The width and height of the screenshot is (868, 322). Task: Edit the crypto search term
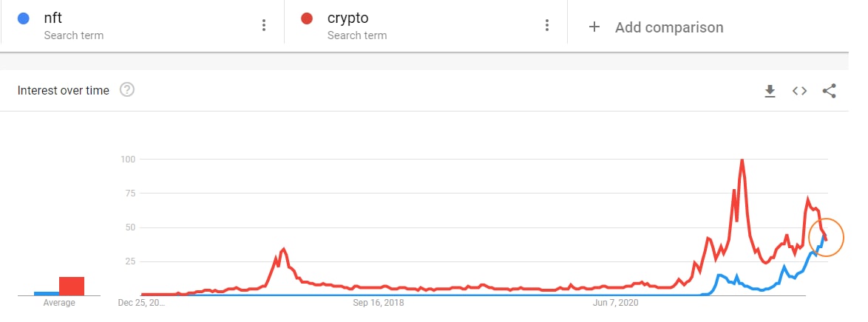click(347, 18)
